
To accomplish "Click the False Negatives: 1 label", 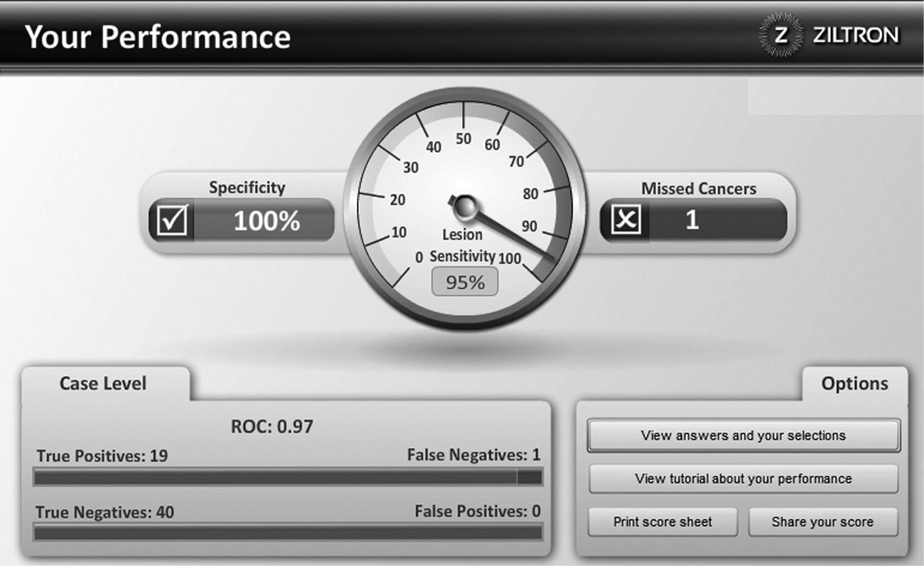I will [473, 455].
